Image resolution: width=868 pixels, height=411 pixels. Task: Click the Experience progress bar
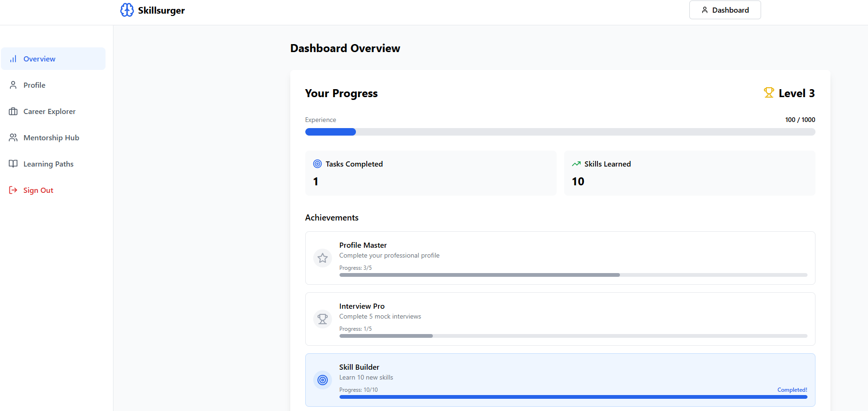(x=560, y=132)
